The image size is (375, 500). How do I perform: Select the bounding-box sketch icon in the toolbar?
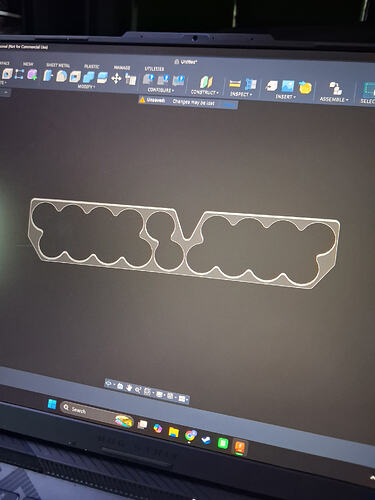click(19, 74)
